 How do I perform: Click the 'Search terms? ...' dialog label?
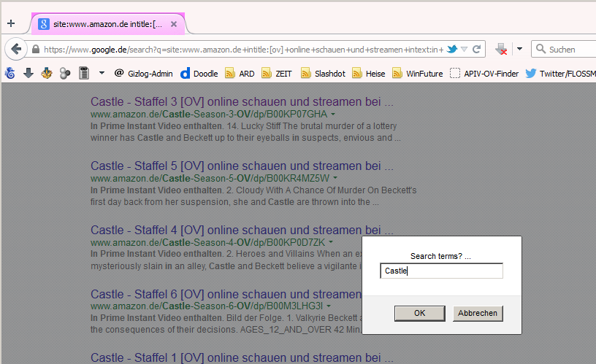coord(440,256)
